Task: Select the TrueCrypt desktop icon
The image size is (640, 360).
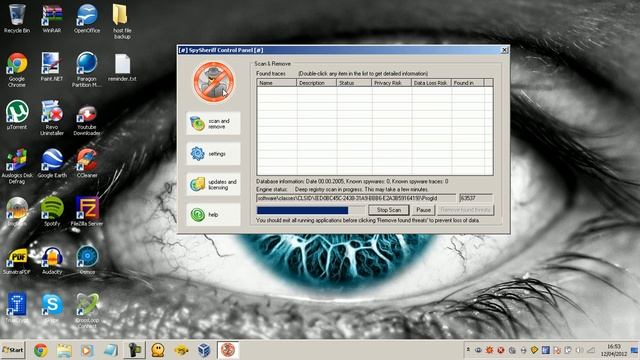Action: 17,308
